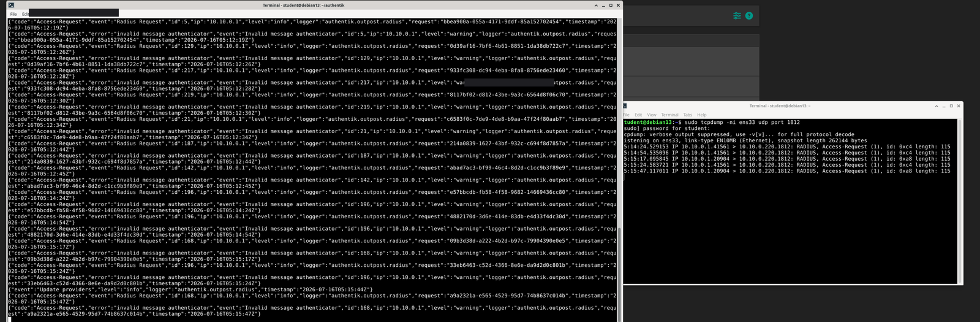Click the Radius Request log line with id 21
The height and width of the screenshot is (322, 980).
[312, 122]
